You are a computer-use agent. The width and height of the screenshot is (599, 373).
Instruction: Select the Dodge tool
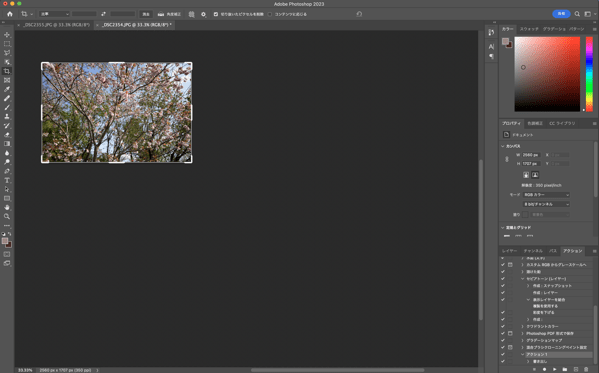point(7,162)
